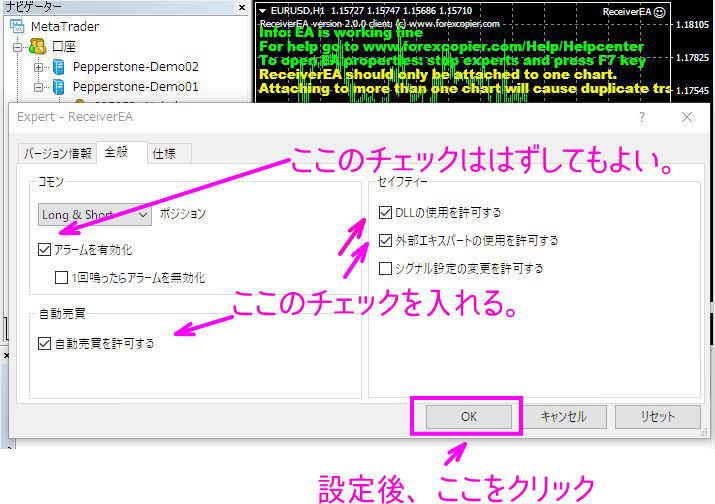Expand the Pepperstone-Demo02 tree node
The image size is (715, 504).
coord(38,67)
